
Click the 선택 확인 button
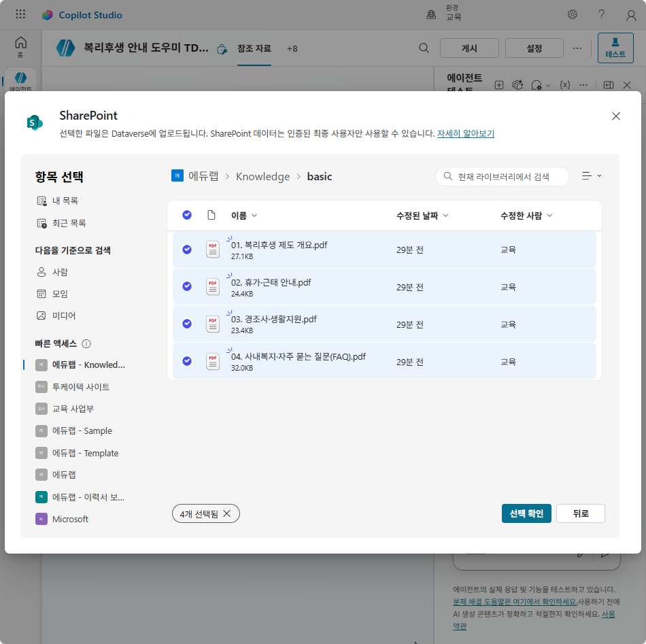[x=526, y=513]
